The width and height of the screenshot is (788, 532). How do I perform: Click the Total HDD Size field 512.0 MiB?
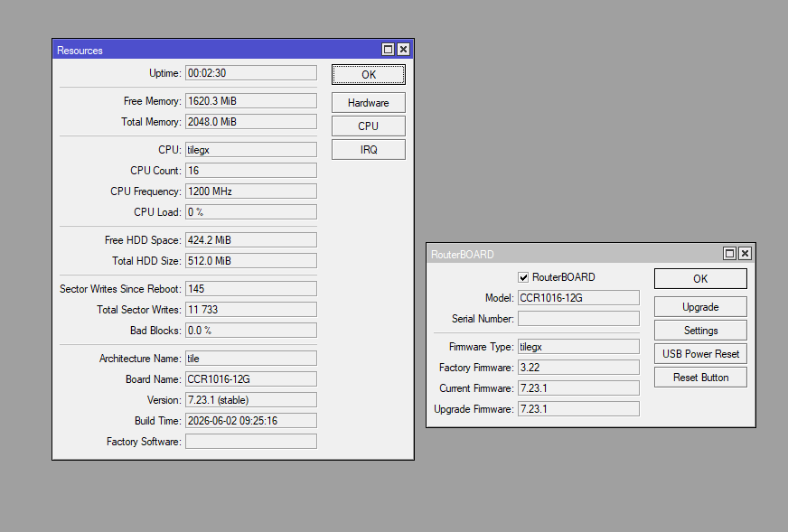tap(251, 261)
